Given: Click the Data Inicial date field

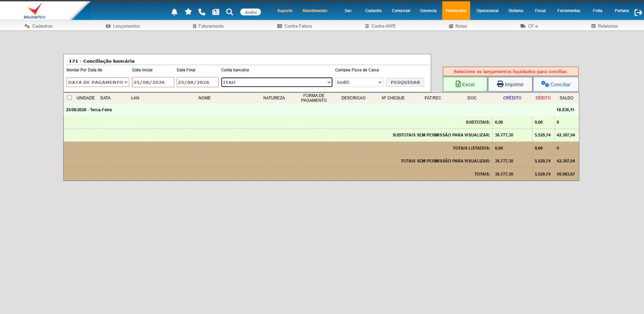Looking at the screenshot, I should click(153, 82).
